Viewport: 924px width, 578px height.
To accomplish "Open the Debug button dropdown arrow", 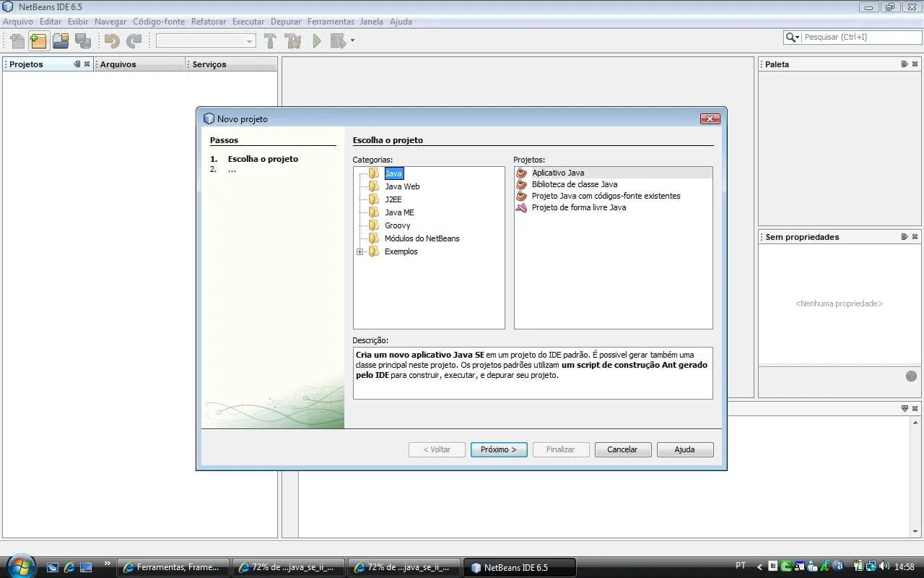I will click(x=352, y=41).
